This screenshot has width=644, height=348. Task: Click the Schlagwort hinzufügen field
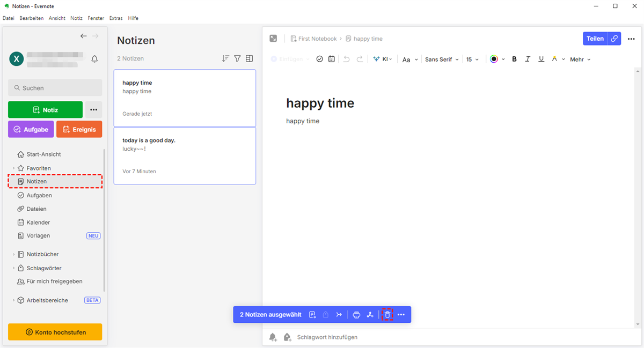point(327,337)
